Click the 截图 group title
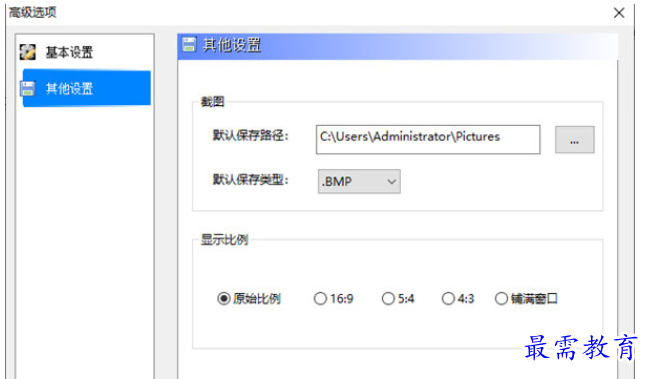Image resolution: width=646 pixels, height=379 pixels. 212,101
